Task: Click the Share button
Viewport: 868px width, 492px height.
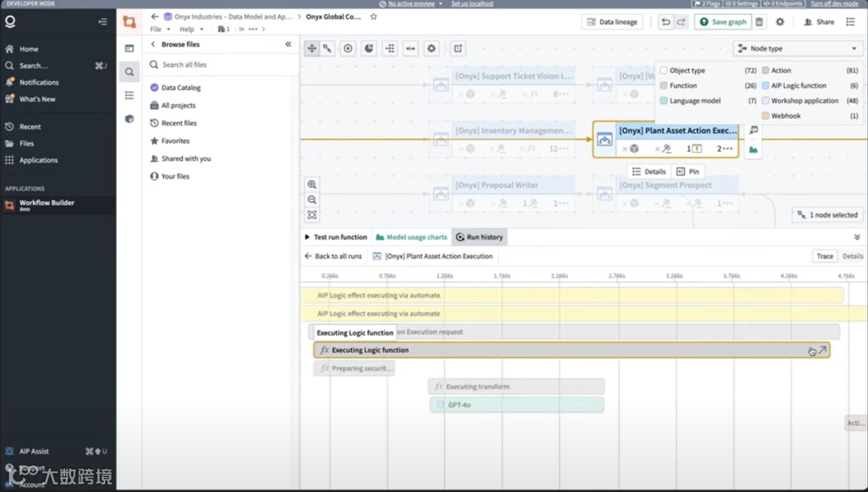Action: (819, 23)
